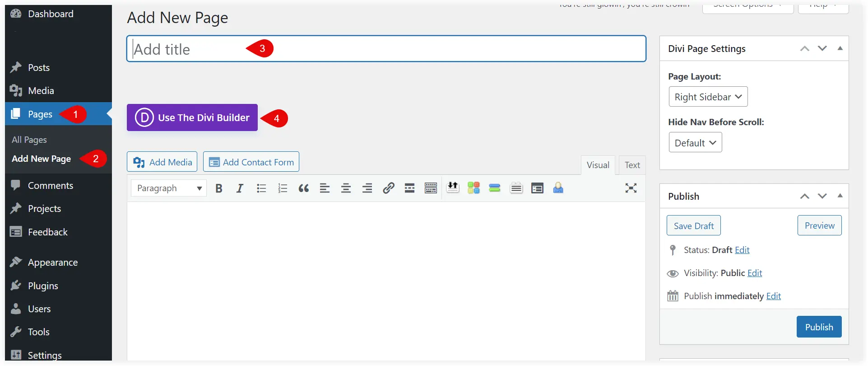Insert a bulleted list
The height and width of the screenshot is (366, 868).
pos(261,188)
